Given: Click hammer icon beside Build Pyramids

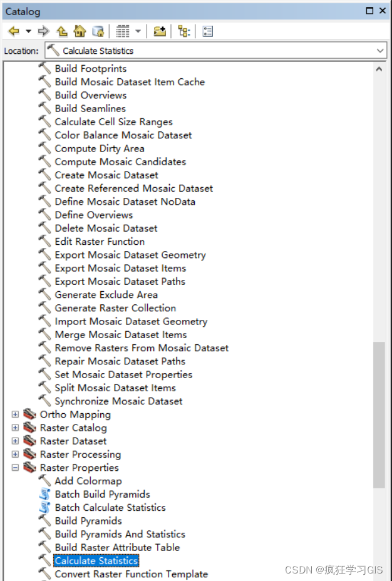Looking at the screenshot, I should [44, 521].
